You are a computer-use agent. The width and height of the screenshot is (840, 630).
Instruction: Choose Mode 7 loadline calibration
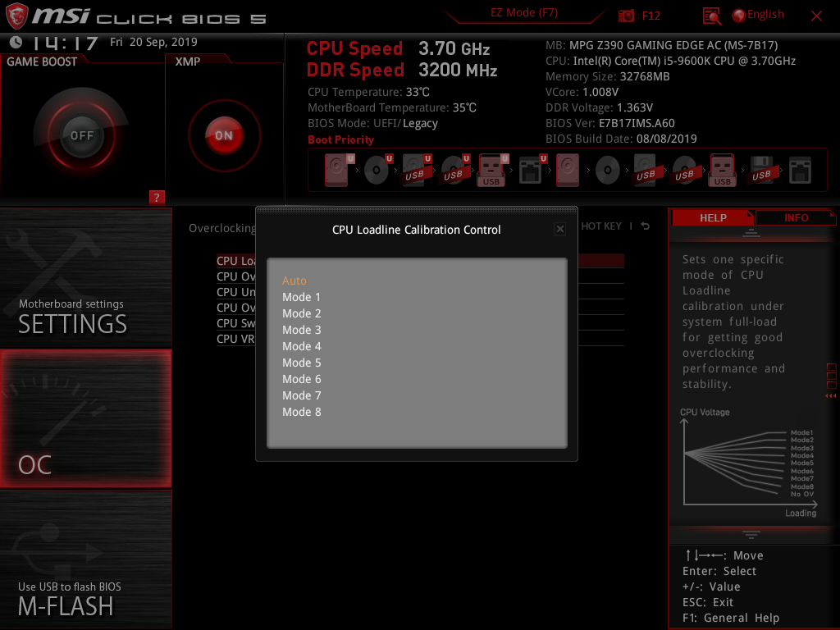tap(302, 395)
